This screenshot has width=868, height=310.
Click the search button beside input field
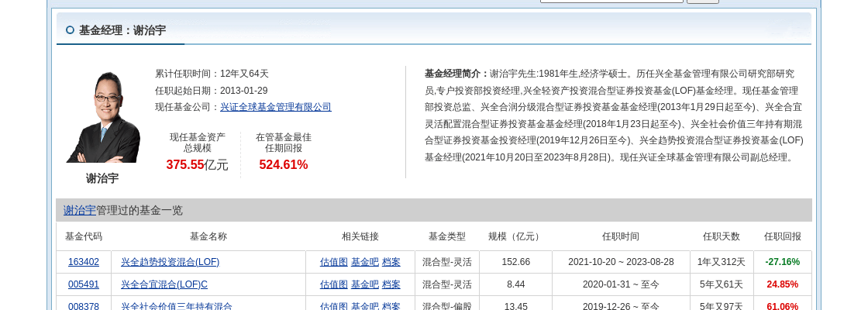703,1
